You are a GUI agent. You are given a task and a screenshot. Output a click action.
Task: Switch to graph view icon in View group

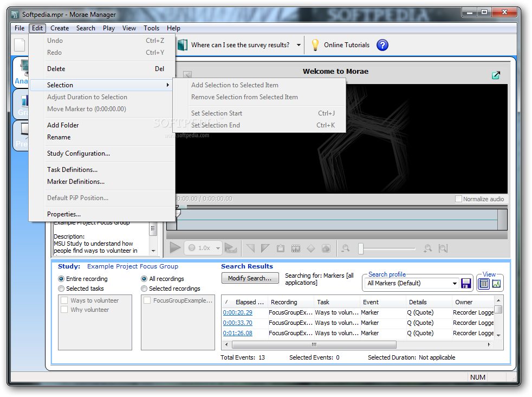coord(496,284)
